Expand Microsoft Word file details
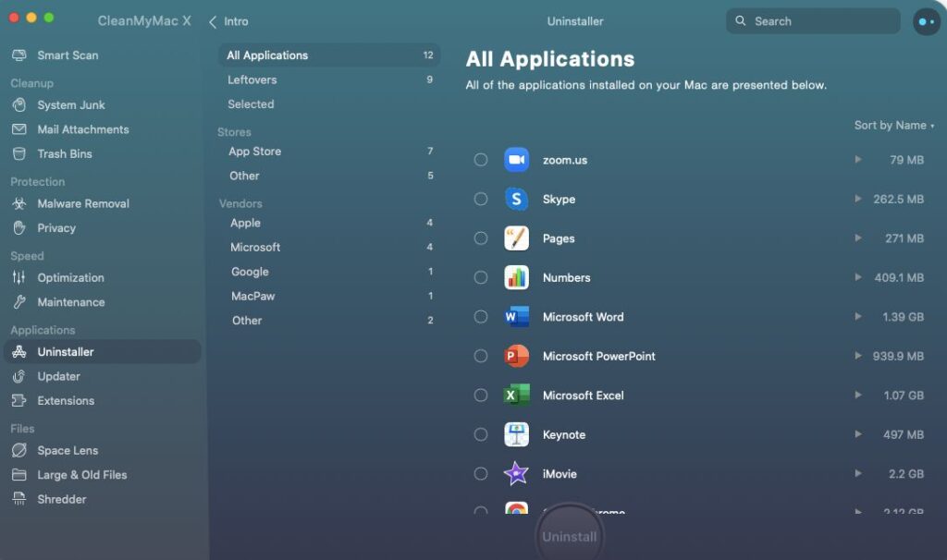 [858, 316]
